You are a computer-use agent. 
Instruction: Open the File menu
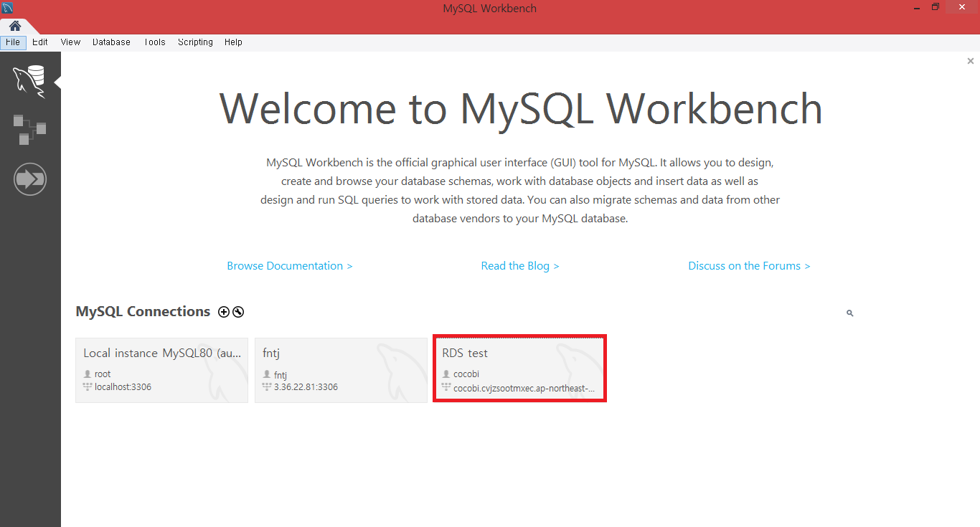click(13, 42)
